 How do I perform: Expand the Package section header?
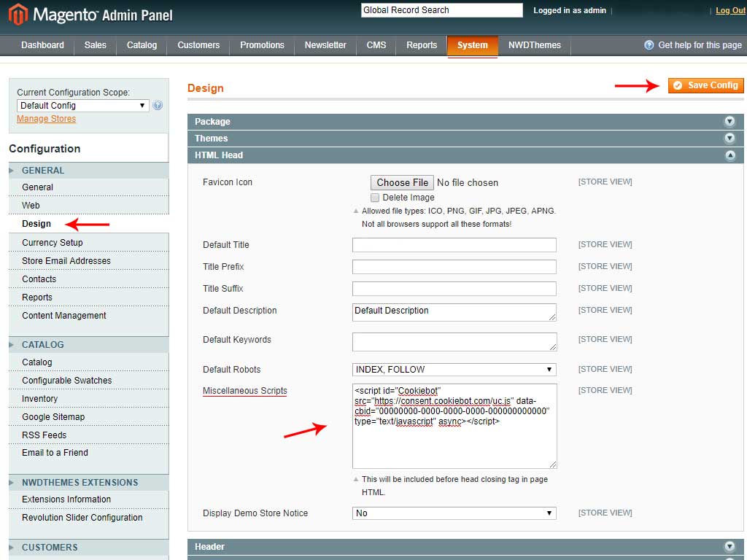[465, 122]
